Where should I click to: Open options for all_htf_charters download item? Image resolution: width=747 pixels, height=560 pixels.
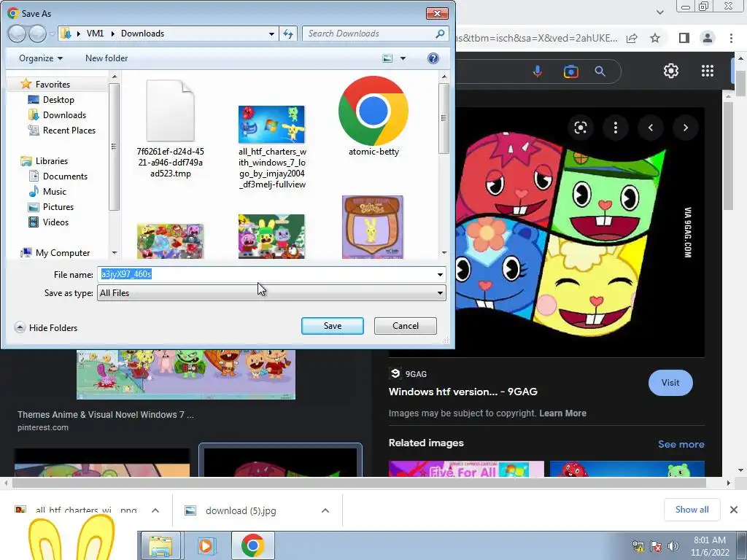[155, 510]
